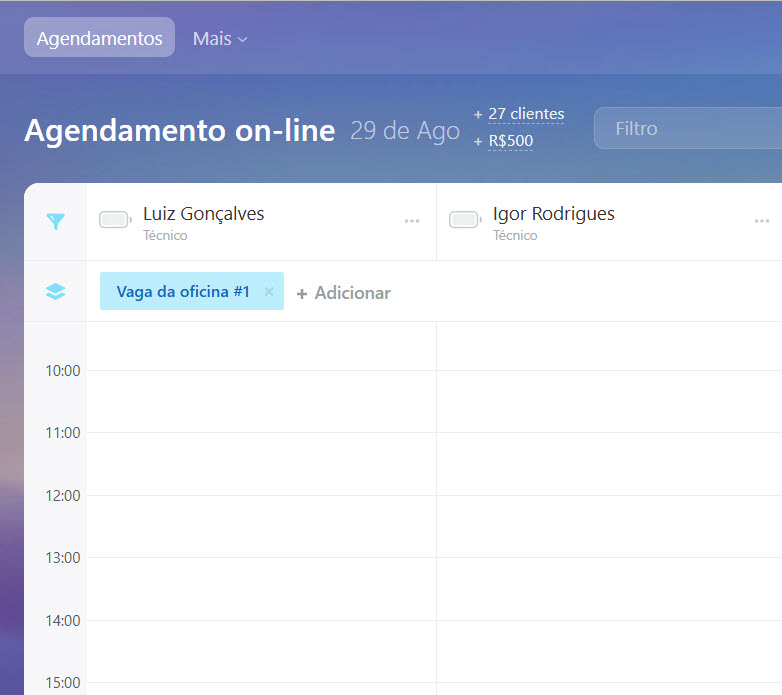The height and width of the screenshot is (695, 782).
Task: Open the R$500 revenue link
Action: [510, 141]
